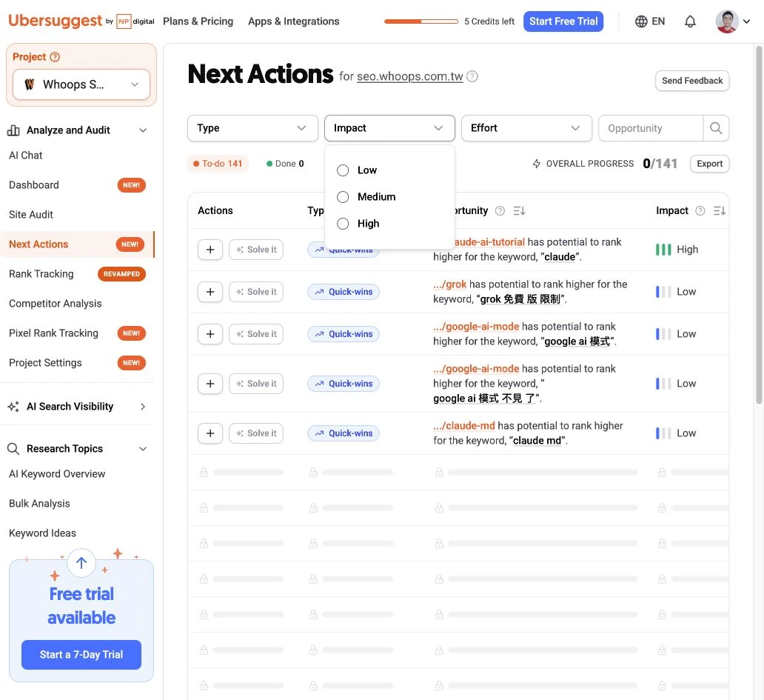764x700 pixels.
Task: Expand the AI Search Visibility section
Action: click(143, 407)
